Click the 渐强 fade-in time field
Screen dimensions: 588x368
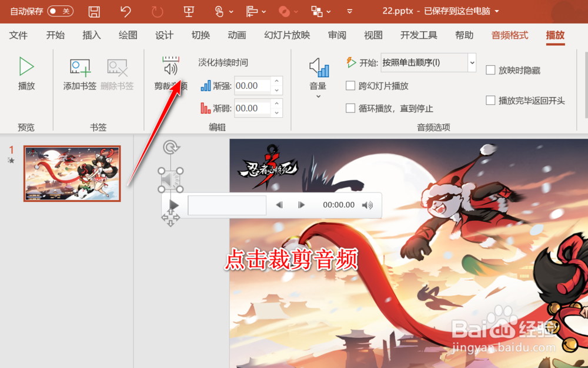[252, 85]
